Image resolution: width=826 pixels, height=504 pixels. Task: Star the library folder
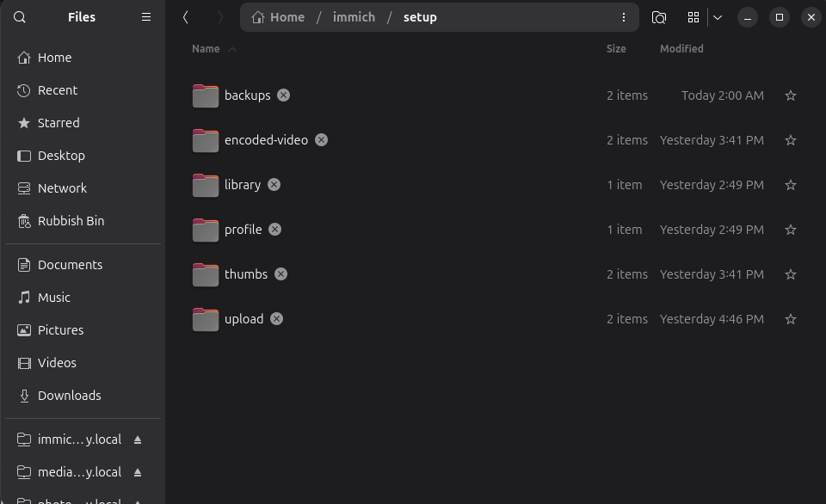coord(790,185)
